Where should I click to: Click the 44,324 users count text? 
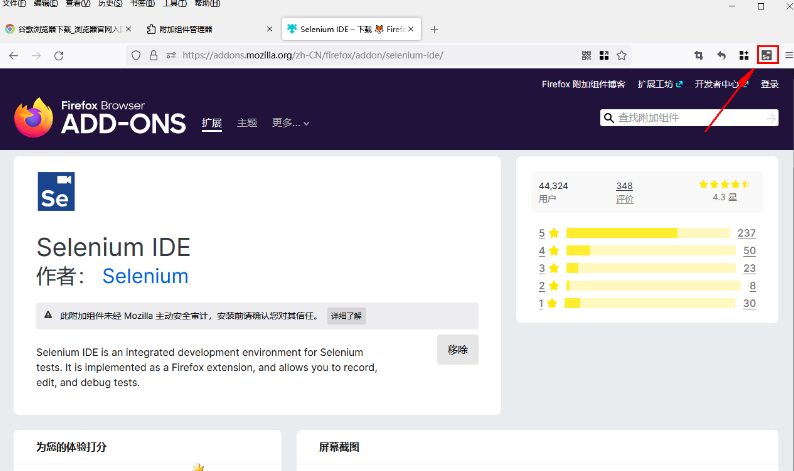click(x=553, y=186)
